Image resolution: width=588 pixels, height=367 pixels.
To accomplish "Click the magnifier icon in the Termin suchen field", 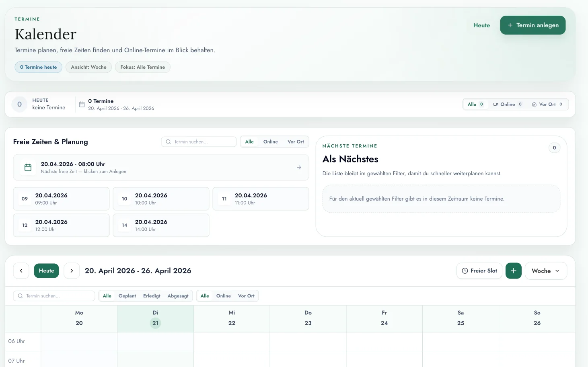I will 168,141.
